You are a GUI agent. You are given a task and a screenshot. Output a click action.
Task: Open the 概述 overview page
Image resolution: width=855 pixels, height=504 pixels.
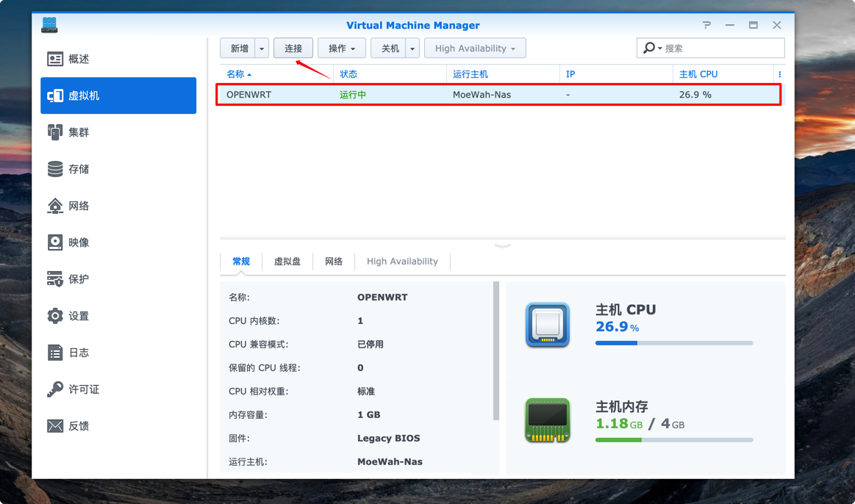point(118,59)
